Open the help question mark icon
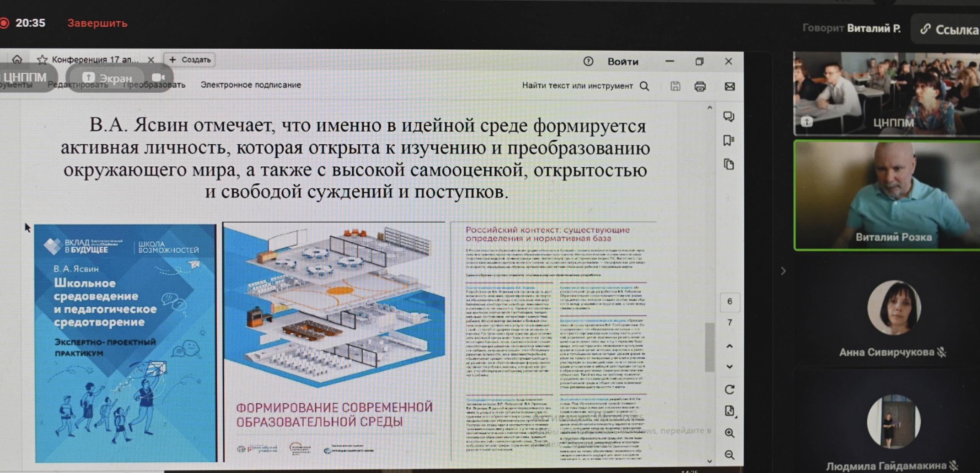The width and height of the screenshot is (980, 473). pos(588,61)
